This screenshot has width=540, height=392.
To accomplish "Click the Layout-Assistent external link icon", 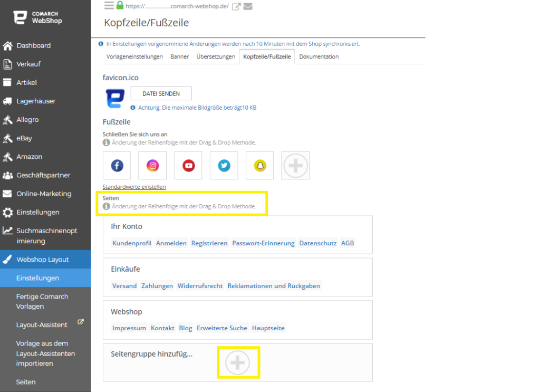I will [81, 322].
